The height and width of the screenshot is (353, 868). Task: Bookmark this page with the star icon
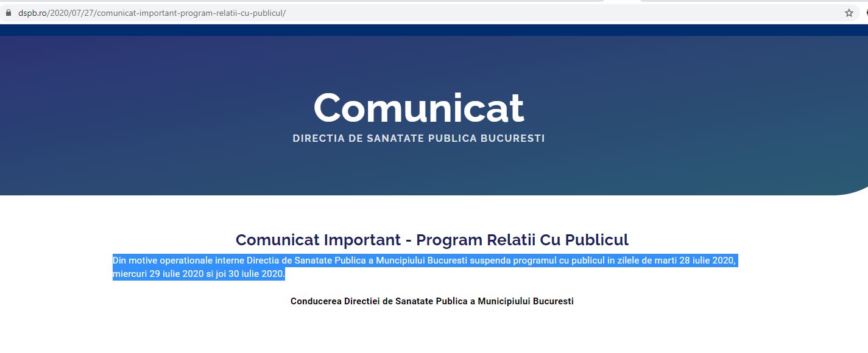(849, 13)
